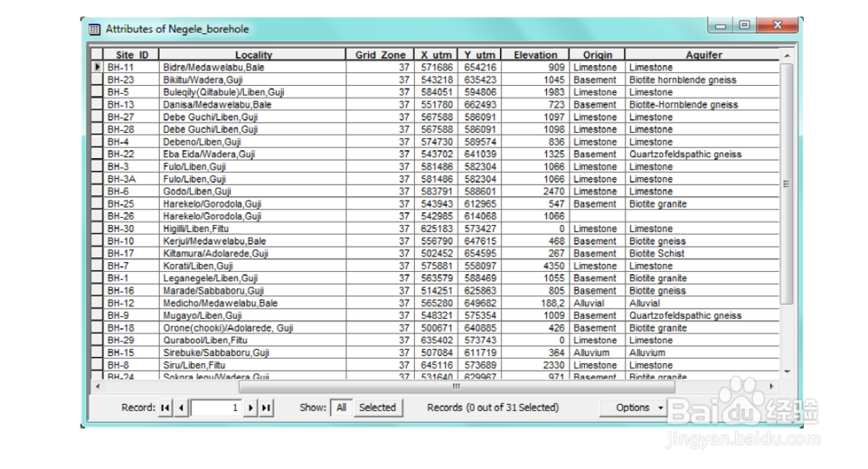This screenshot has height=469, width=868.
Task: Click the record number input field
Action: [216, 407]
